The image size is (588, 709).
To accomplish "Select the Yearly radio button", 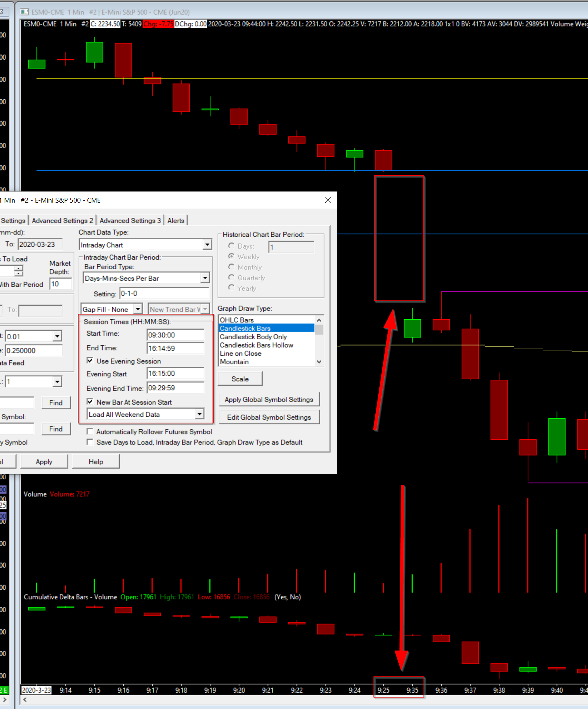I will coord(231,287).
